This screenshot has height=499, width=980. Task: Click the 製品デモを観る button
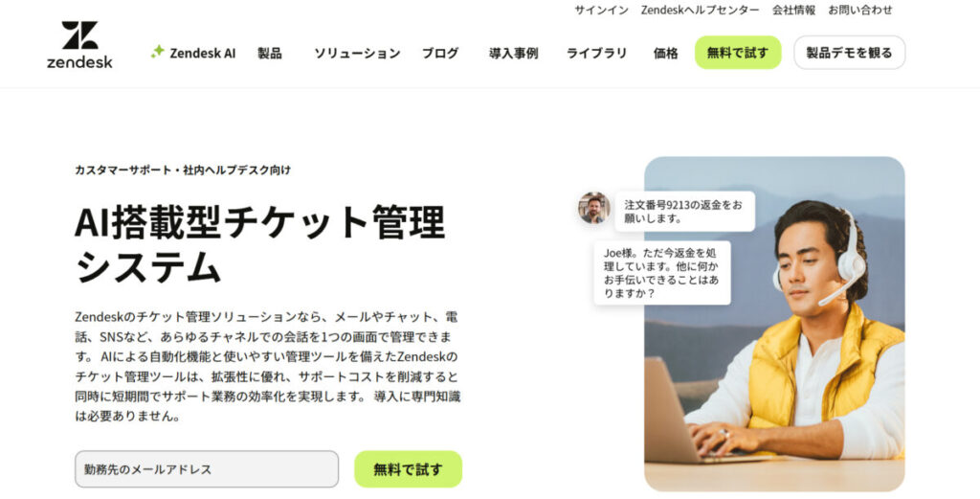tap(850, 53)
